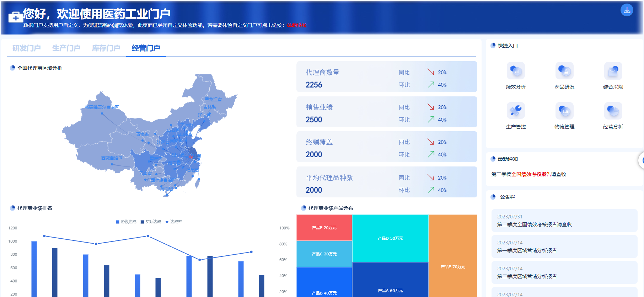
Task: Select the 经营门户 tab
Action: click(x=146, y=48)
